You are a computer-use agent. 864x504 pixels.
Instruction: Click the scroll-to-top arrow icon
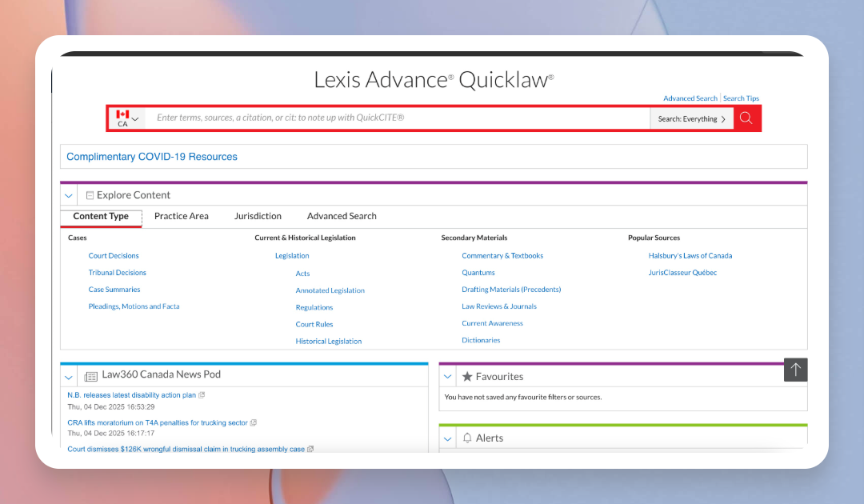click(x=795, y=370)
